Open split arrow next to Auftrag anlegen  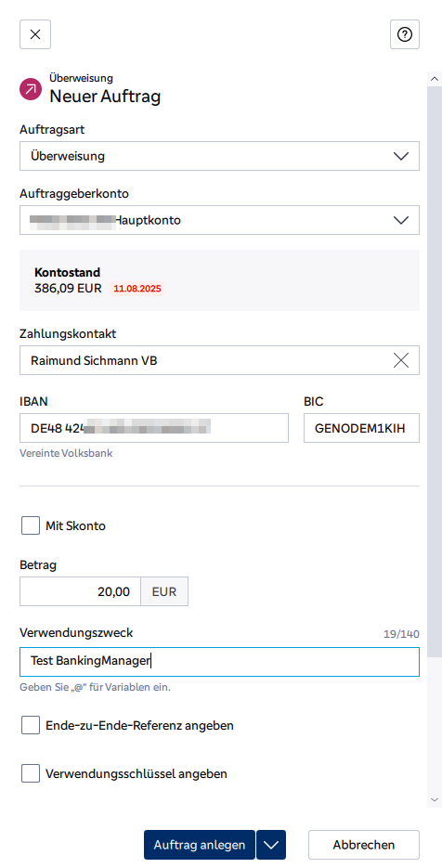click(x=271, y=845)
